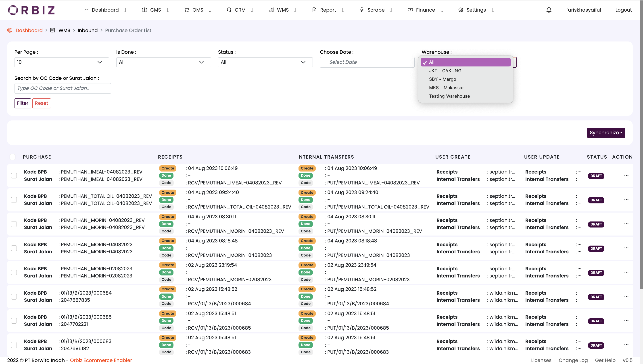Open actions menu for PEMUTIHAN_MORIN-04082023 row
Image resolution: width=643 pixels, height=364 pixels.
point(626,248)
